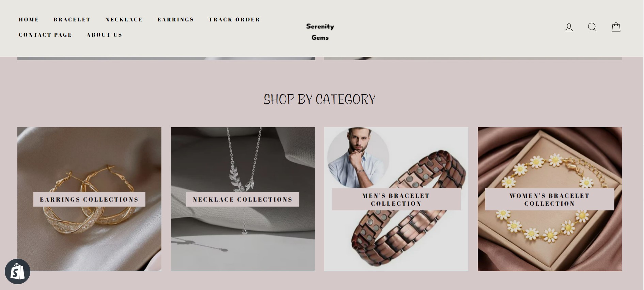Screen dimensions: 644x290
Task: Open the search magnifier icon
Action: pyautogui.click(x=592, y=27)
